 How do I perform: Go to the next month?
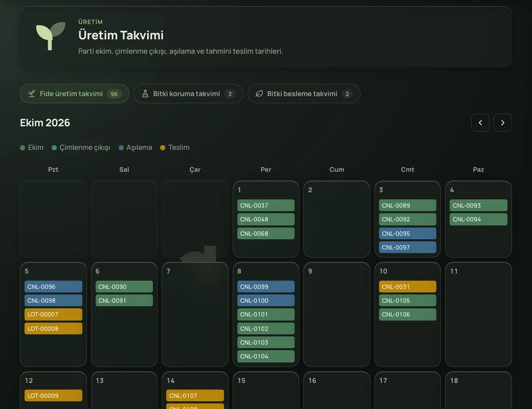tap(502, 122)
